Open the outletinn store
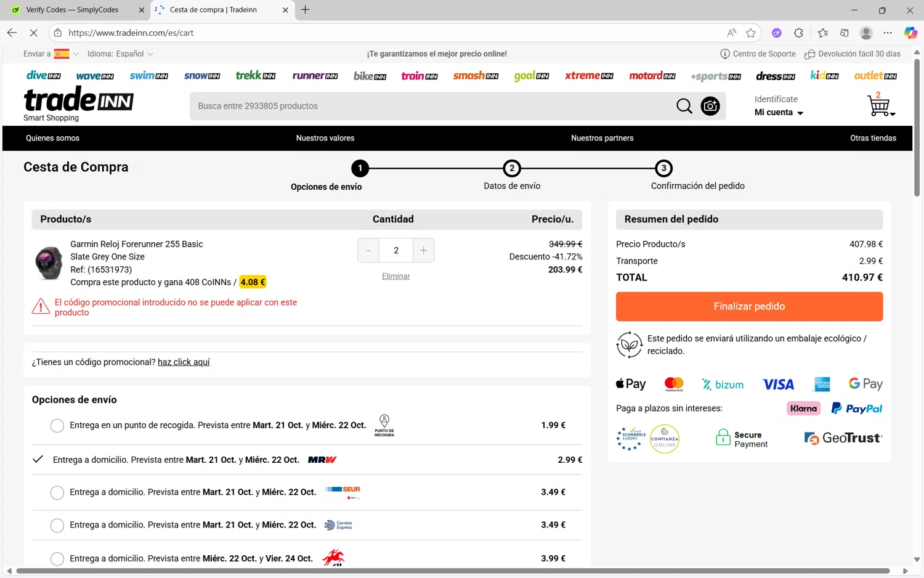 pyautogui.click(x=875, y=76)
